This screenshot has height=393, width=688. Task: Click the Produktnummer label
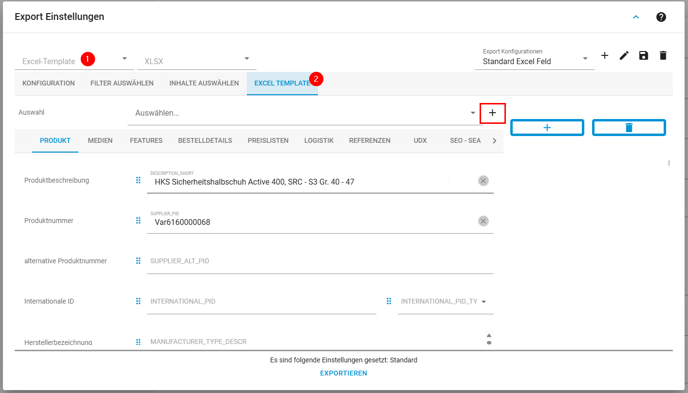click(49, 221)
